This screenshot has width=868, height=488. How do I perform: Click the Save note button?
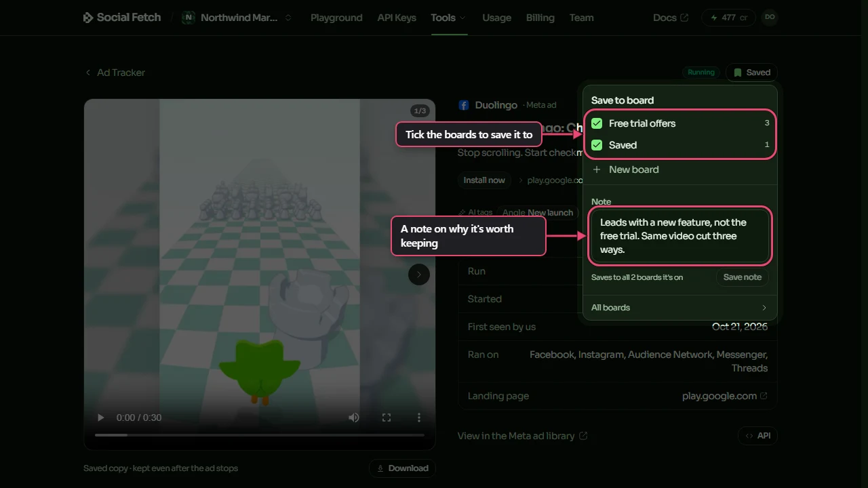743,277
